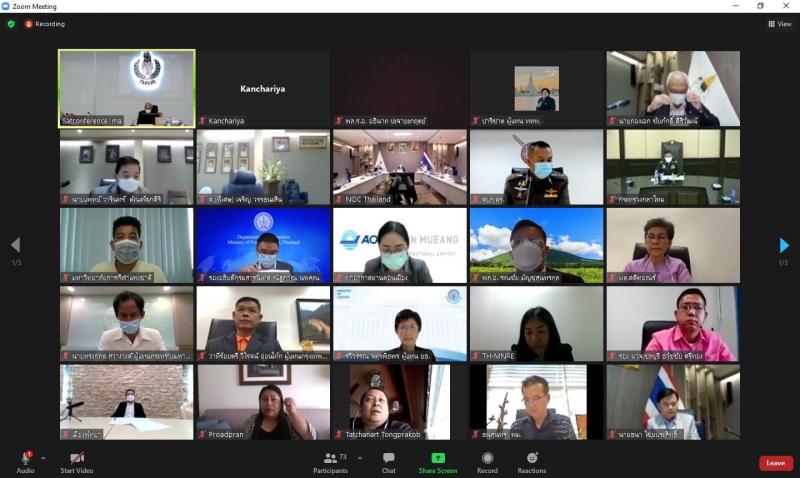This screenshot has height=478, width=800.
Task: Go to next gallery page arrow
Action: [x=784, y=245]
